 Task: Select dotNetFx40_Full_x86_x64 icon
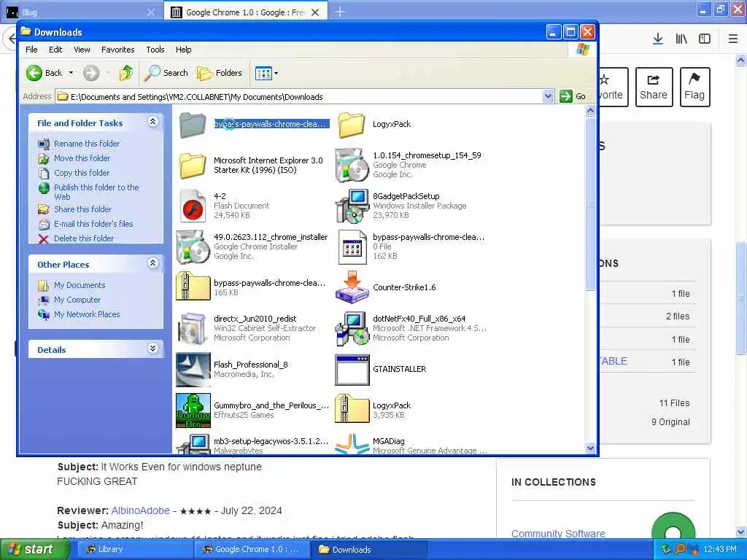pos(352,328)
